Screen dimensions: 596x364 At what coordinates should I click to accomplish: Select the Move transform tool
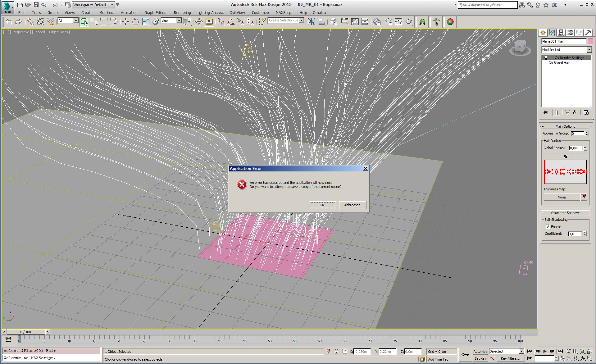[x=125, y=21]
